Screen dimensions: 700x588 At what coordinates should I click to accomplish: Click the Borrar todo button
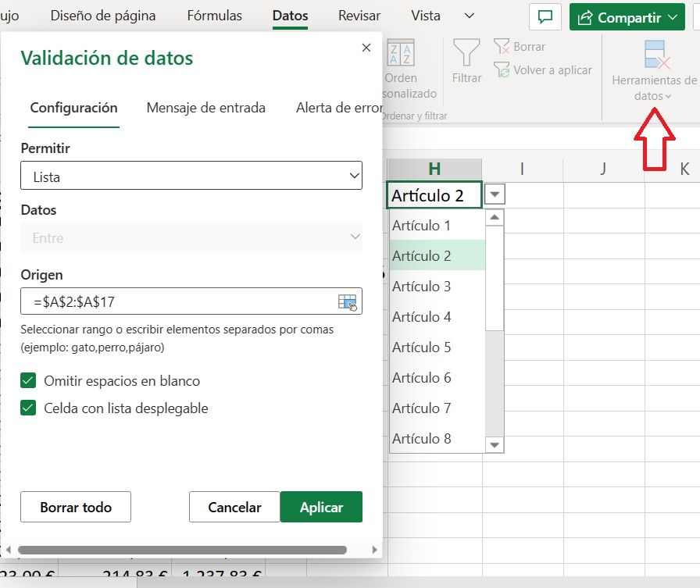pyautogui.click(x=76, y=507)
